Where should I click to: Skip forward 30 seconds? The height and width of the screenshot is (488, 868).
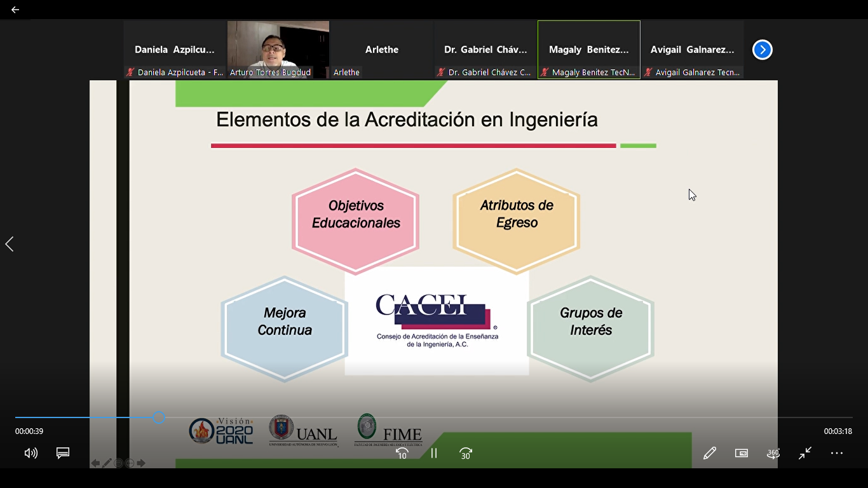[466, 453]
